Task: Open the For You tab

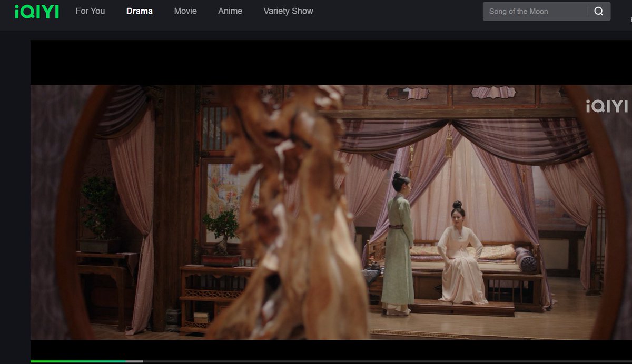Action: click(x=90, y=11)
